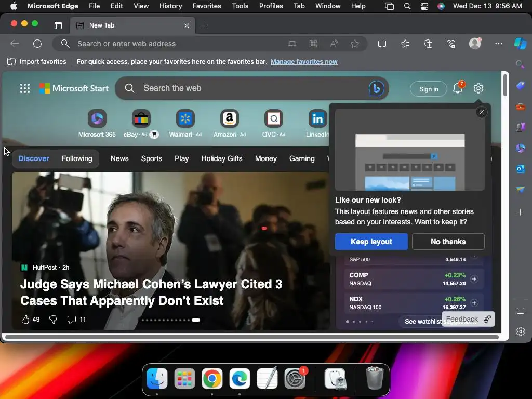Select the Discover feed tab
Image resolution: width=532 pixels, height=399 pixels.
[x=34, y=158]
